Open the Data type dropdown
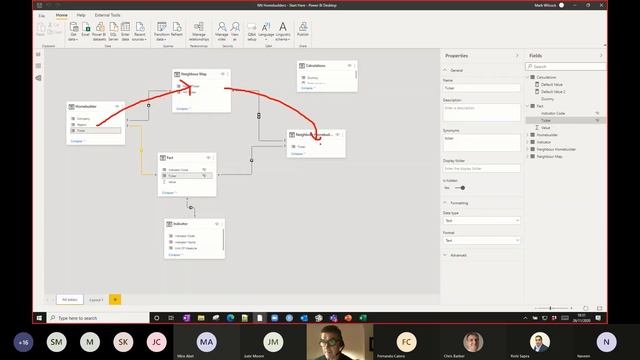Image resolution: width=640 pixels, height=360 pixels. pyautogui.click(x=482, y=220)
